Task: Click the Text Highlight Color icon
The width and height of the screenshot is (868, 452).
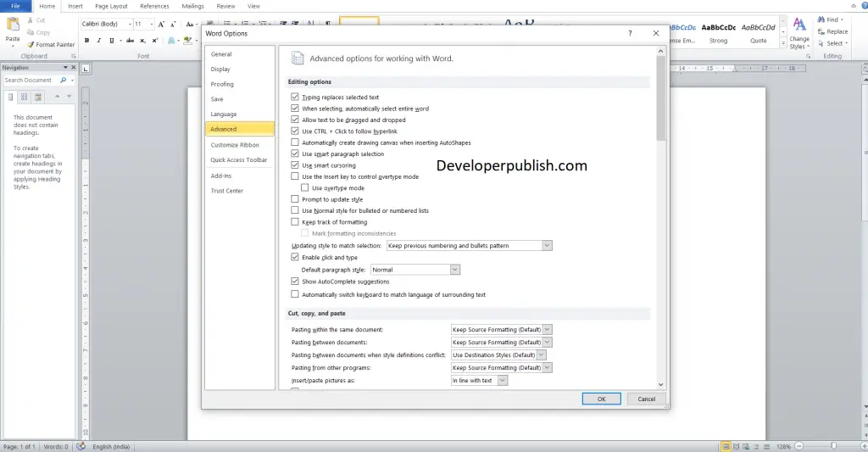Action: (x=187, y=41)
